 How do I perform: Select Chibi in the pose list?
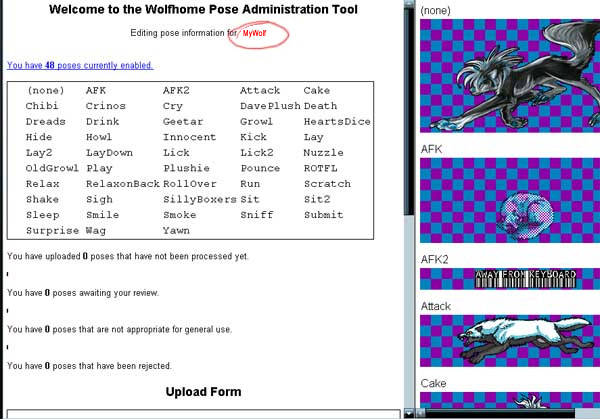(42, 106)
